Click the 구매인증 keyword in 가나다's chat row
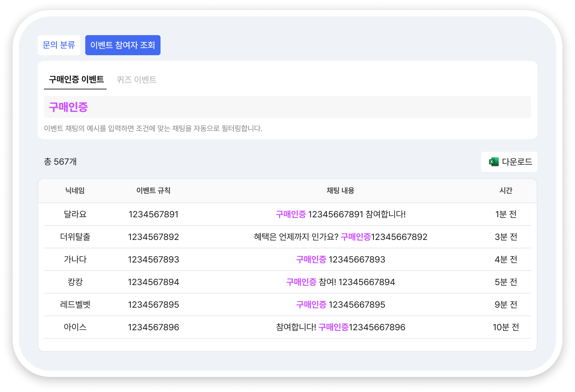Viewport: 575px width, 392px height. (311, 259)
